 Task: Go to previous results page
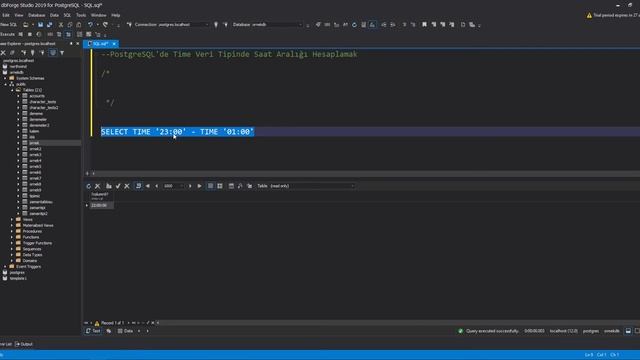(156, 186)
